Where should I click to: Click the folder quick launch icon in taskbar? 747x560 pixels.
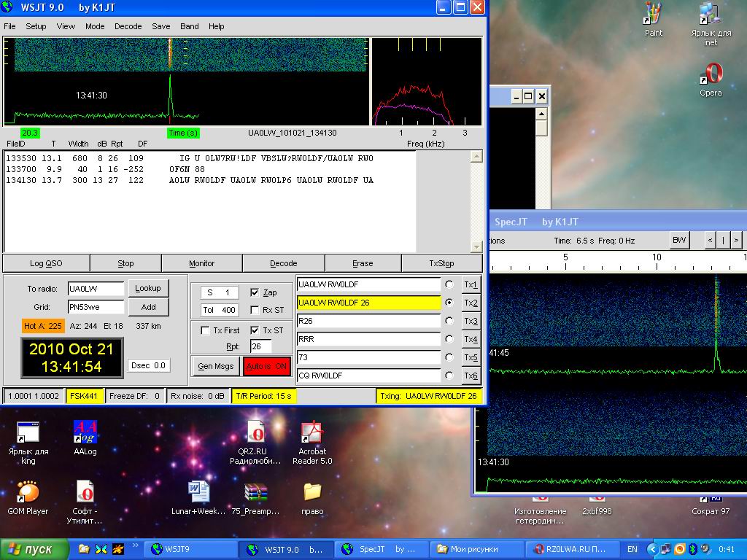(x=84, y=549)
